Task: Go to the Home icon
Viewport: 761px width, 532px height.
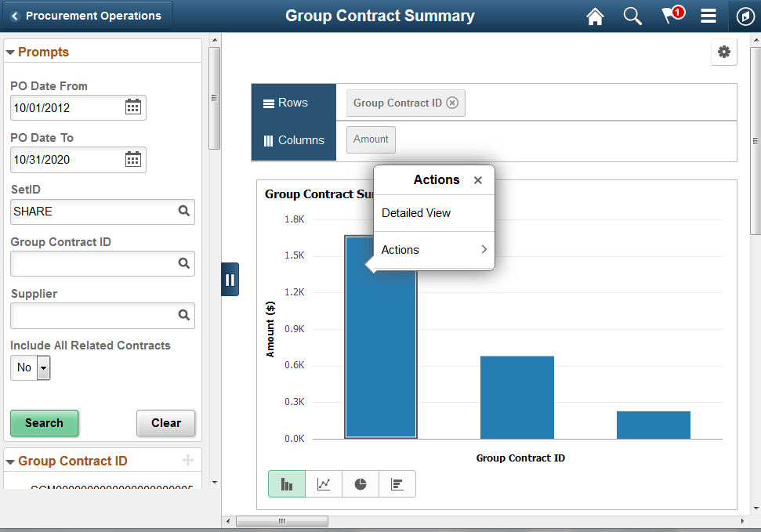Action: click(x=595, y=16)
